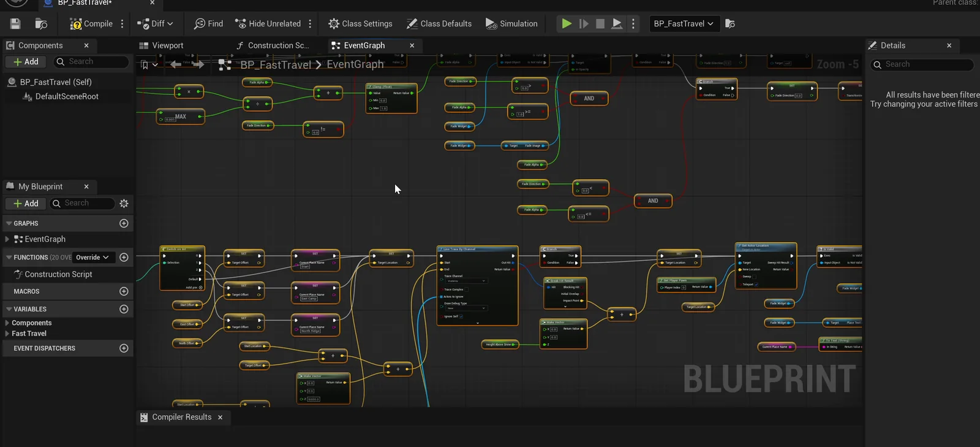The width and height of the screenshot is (980, 447).
Task: Switch to the Viewport tab
Action: (x=162, y=45)
